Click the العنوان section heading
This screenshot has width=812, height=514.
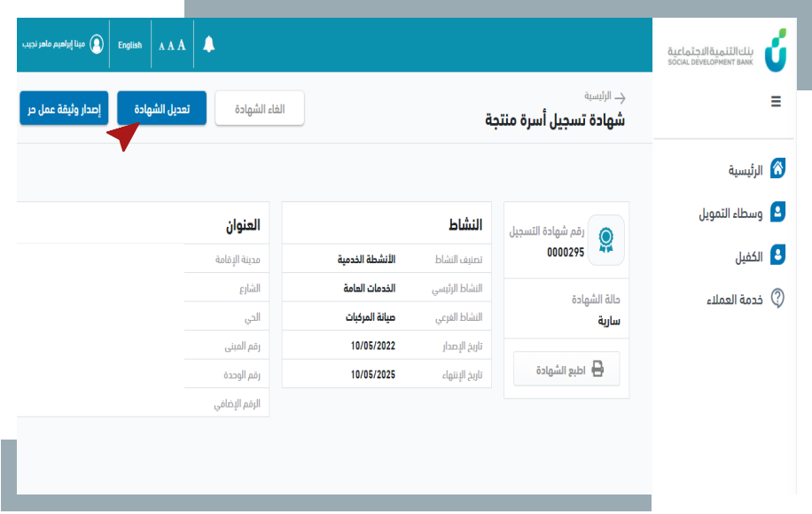click(243, 224)
